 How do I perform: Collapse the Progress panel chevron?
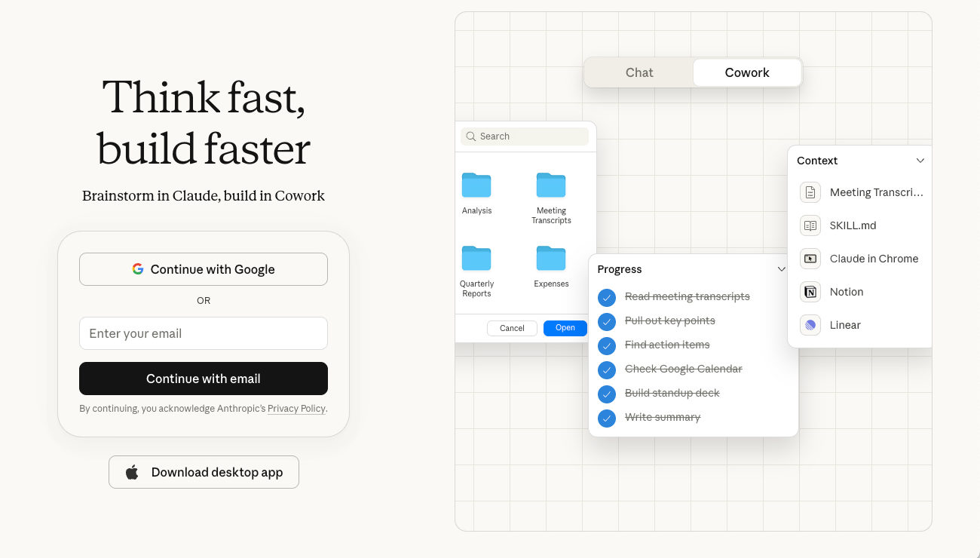coord(782,269)
